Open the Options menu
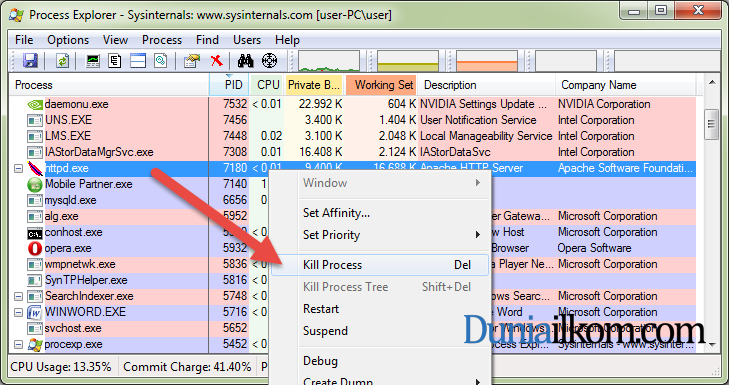 point(68,40)
